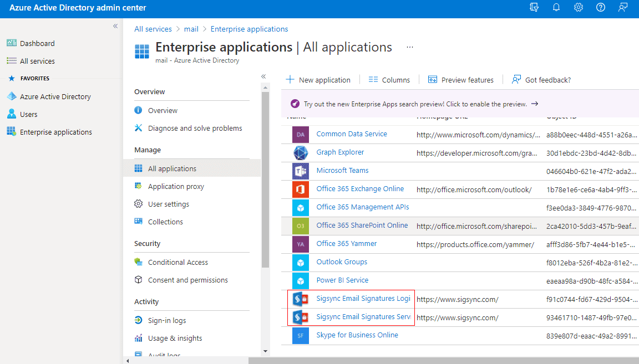Open the notifications bell icon

pyautogui.click(x=556, y=7)
